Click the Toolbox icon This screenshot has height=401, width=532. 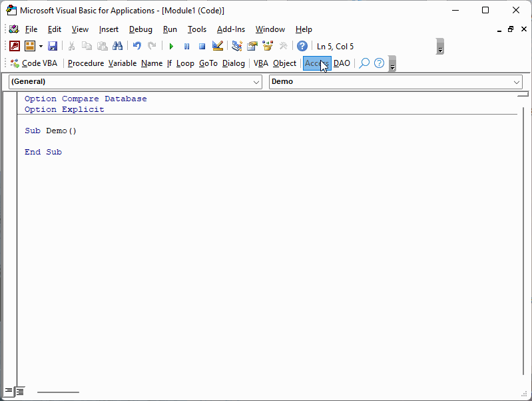pos(283,46)
